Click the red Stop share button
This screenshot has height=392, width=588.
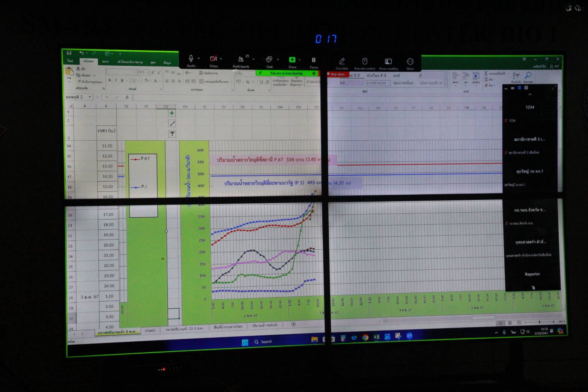pos(338,74)
